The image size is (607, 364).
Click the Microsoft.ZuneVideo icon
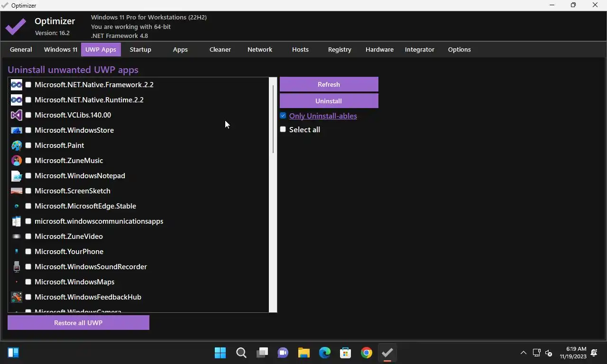point(17,237)
